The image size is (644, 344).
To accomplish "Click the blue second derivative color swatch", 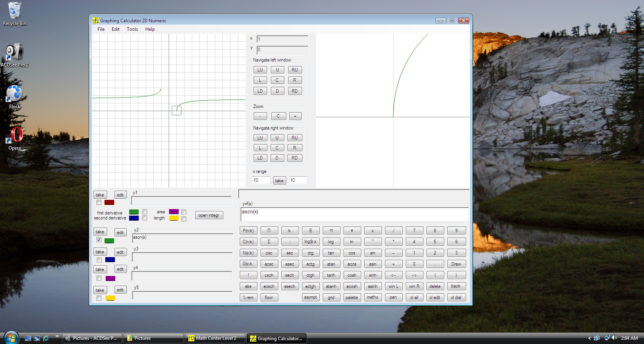I will click(x=134, y=218).
